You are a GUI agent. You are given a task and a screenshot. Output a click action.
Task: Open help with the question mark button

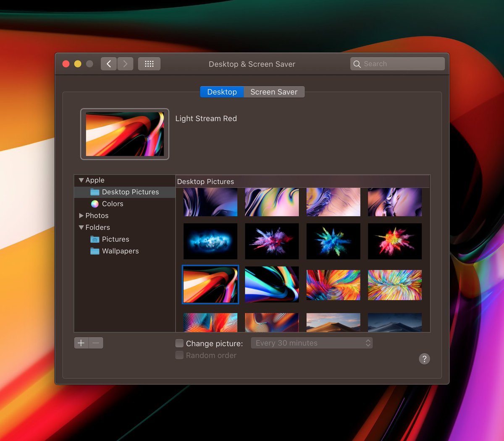coord(424,359)
